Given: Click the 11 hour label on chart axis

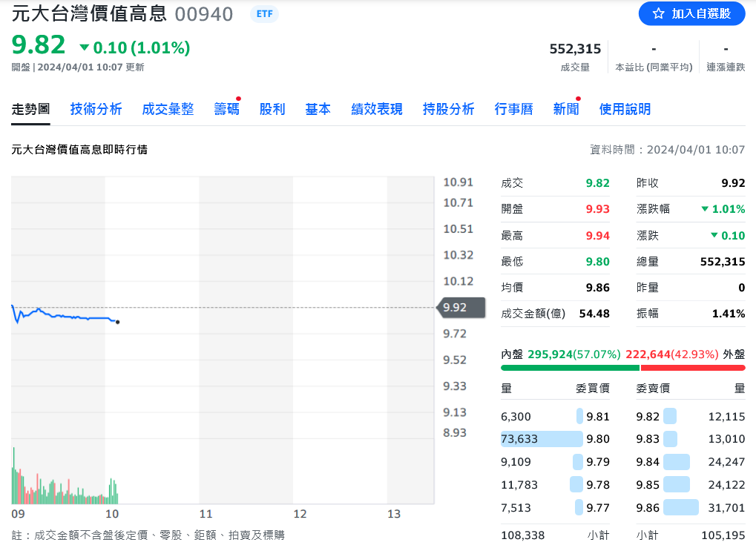Looking at the screenshot, I should [x=206, y=515].
